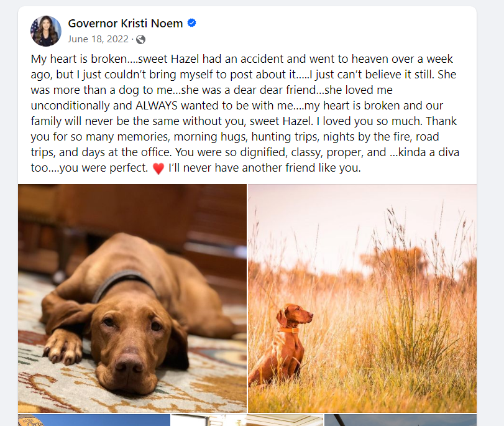
Task: Open photo of dog lying on rug
Action: (x=132, y=299)
